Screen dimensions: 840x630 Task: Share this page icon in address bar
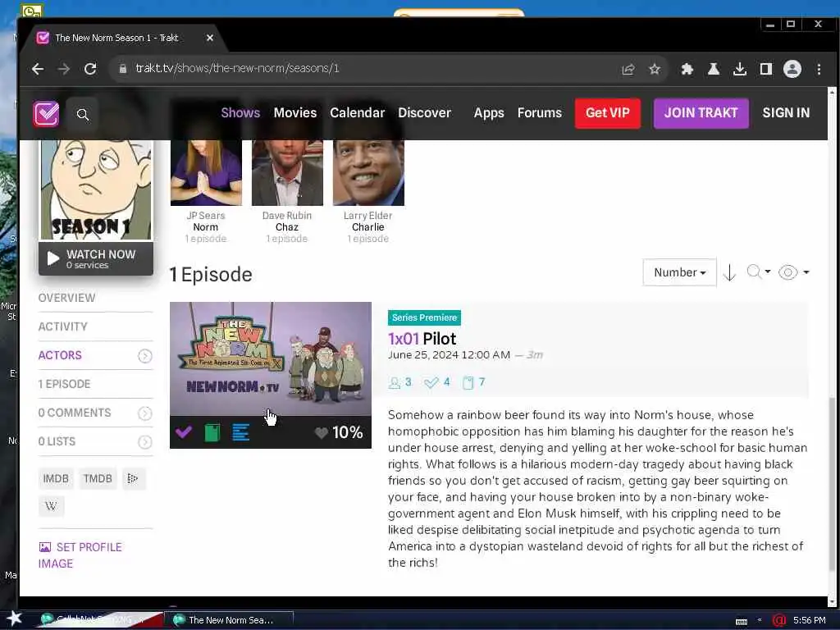628,69
